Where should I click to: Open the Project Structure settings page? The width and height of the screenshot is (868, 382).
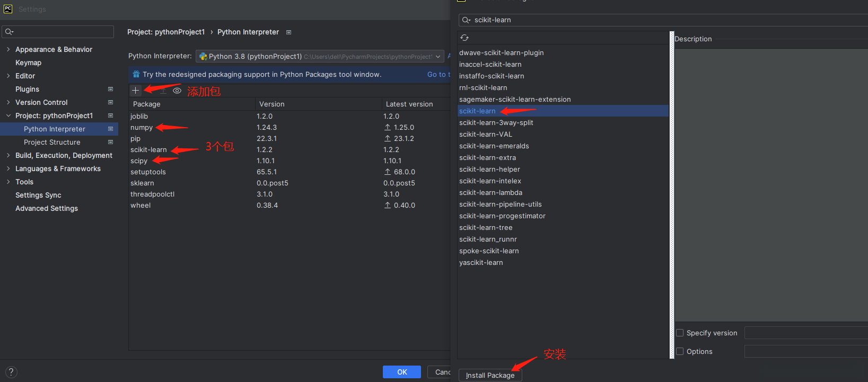tap(52, 142)
